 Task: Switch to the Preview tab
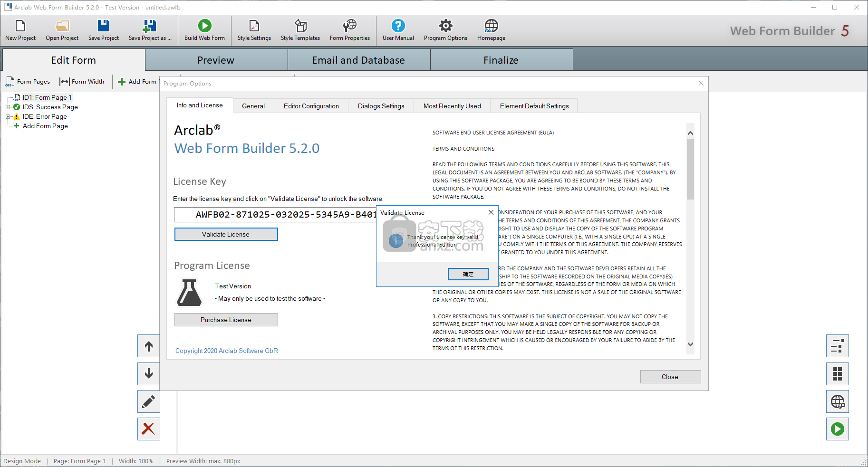(216, 60)
